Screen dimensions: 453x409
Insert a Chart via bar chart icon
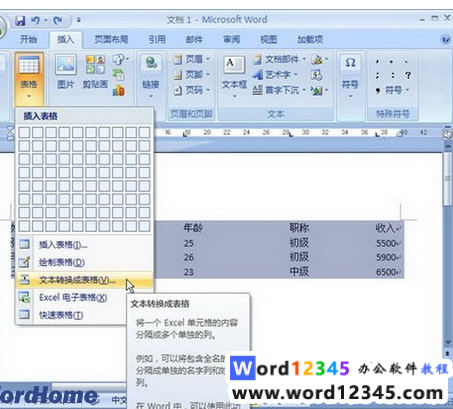[x=118, y=90]
